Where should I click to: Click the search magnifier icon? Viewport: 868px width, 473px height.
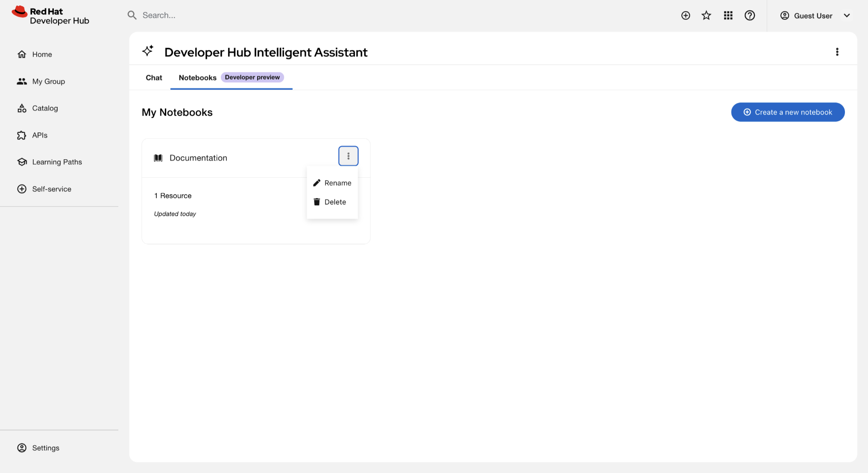[x=132, y=15]
